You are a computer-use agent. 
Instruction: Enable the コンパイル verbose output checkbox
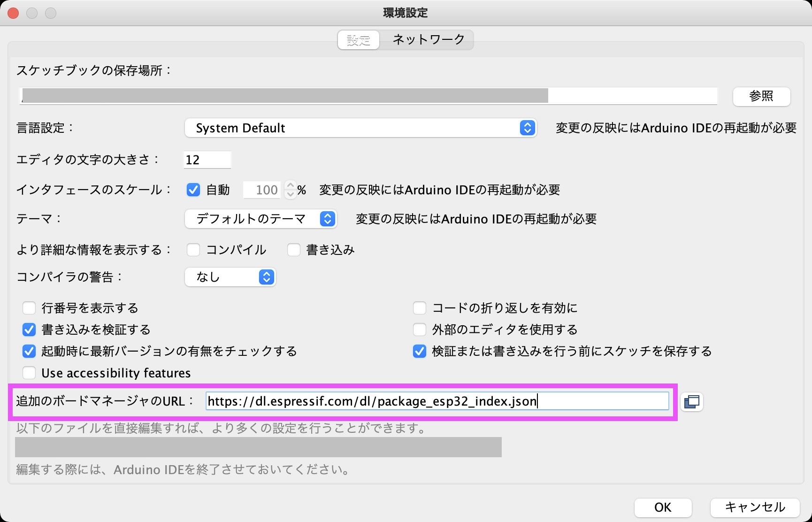tap(193, 250)
